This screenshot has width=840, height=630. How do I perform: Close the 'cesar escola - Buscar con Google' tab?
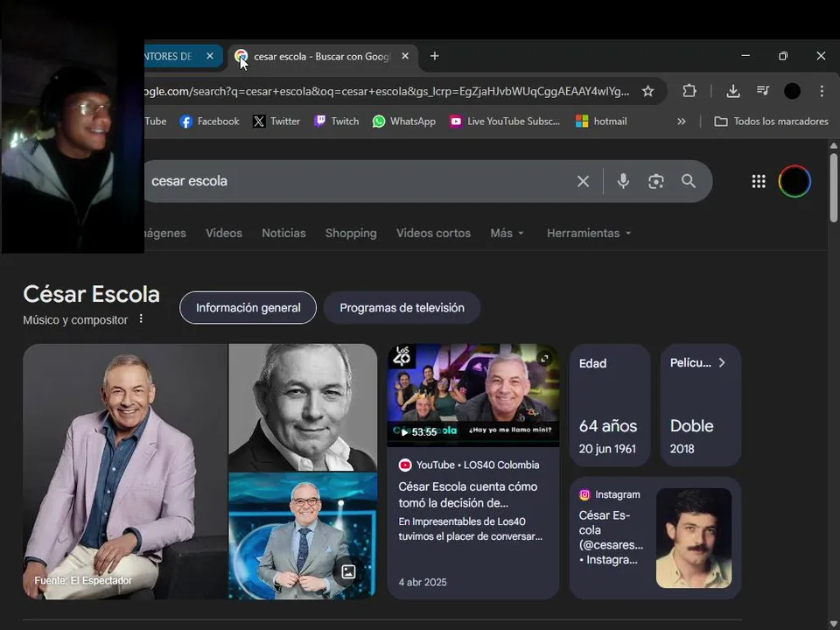click(405, 56)
